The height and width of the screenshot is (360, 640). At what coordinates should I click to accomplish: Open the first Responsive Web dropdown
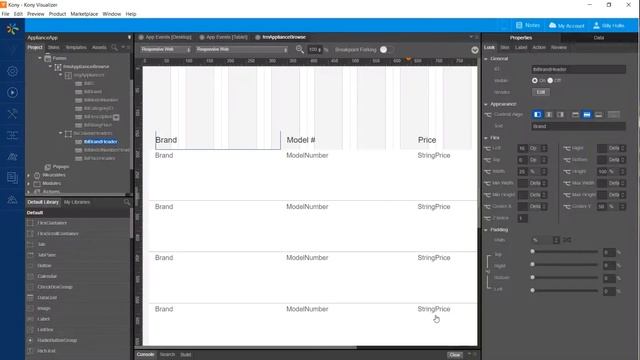point(165,49)
